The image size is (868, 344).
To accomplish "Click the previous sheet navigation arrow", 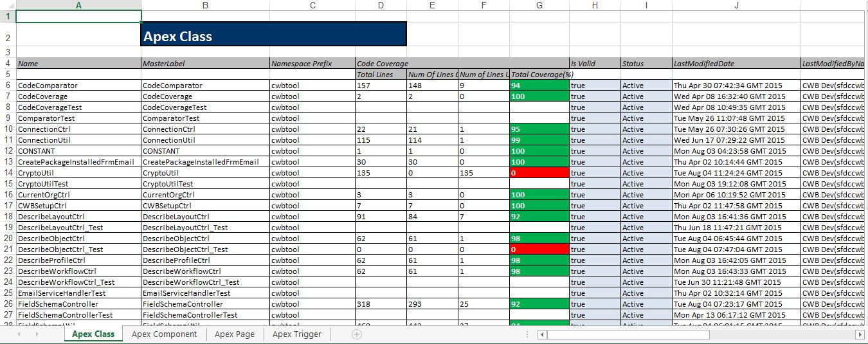I will [x=19, y=334].
